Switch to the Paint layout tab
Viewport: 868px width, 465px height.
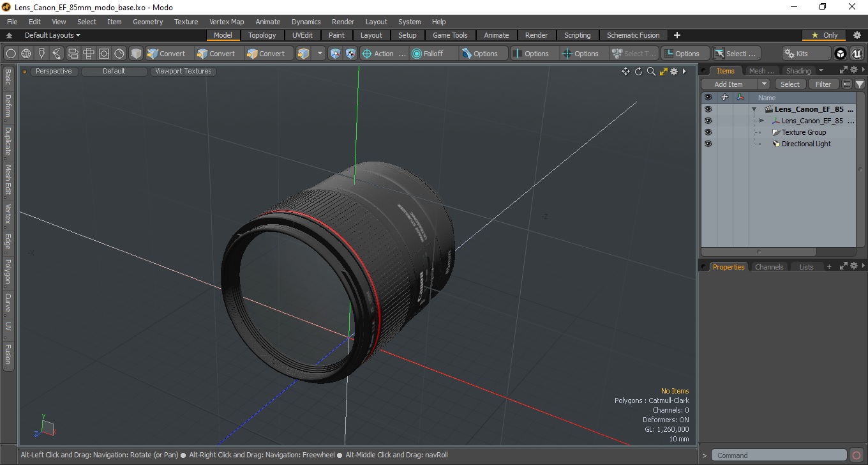point(336,35)
